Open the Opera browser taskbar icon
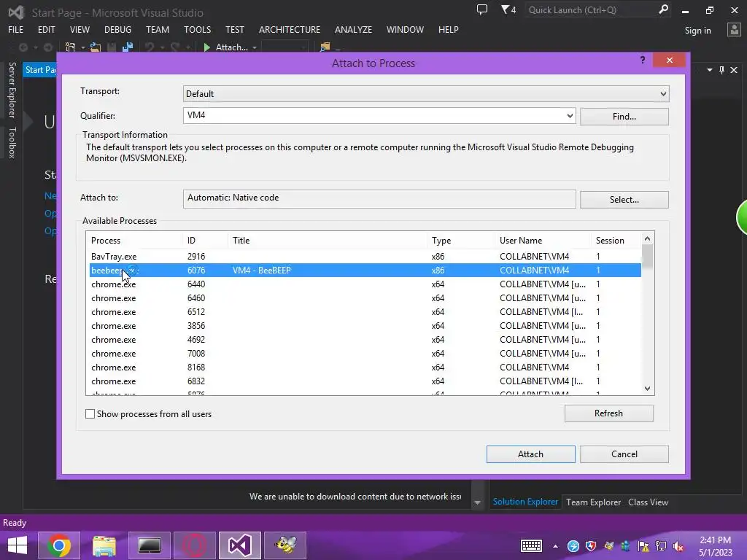The width and height of the screenshot is (747, 560). (x=194, y=545)
